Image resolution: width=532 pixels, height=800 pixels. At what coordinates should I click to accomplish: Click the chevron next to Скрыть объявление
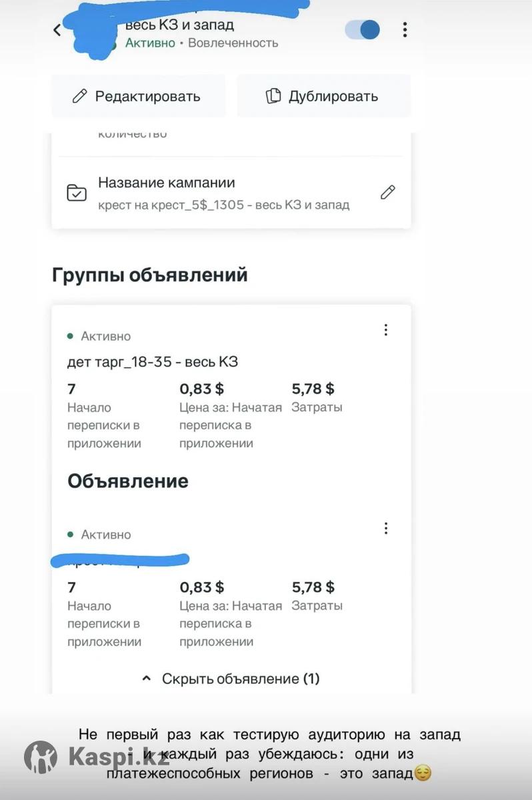coord(147,679)
